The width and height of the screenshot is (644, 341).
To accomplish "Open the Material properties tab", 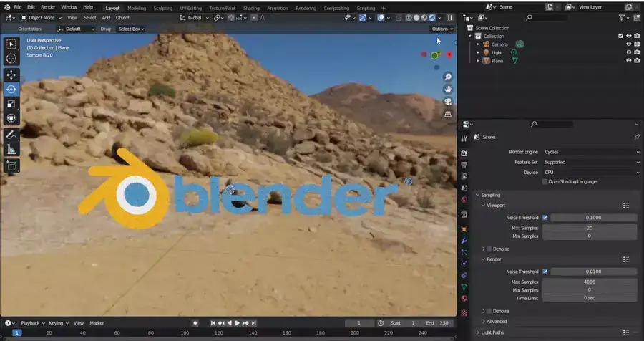I will [x=464, y=298].
